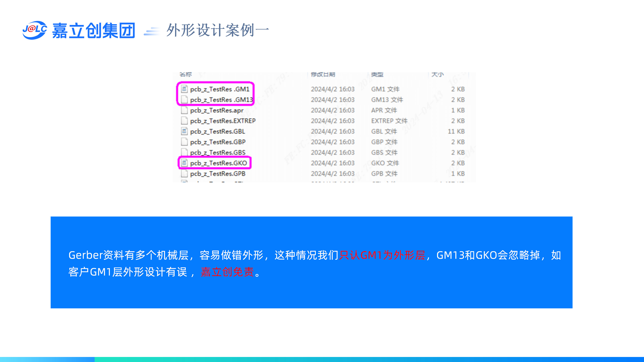Click the 名称 column header
Image resolution: width=644 pixels, height=362 pixels.
(x=185, y=74)
